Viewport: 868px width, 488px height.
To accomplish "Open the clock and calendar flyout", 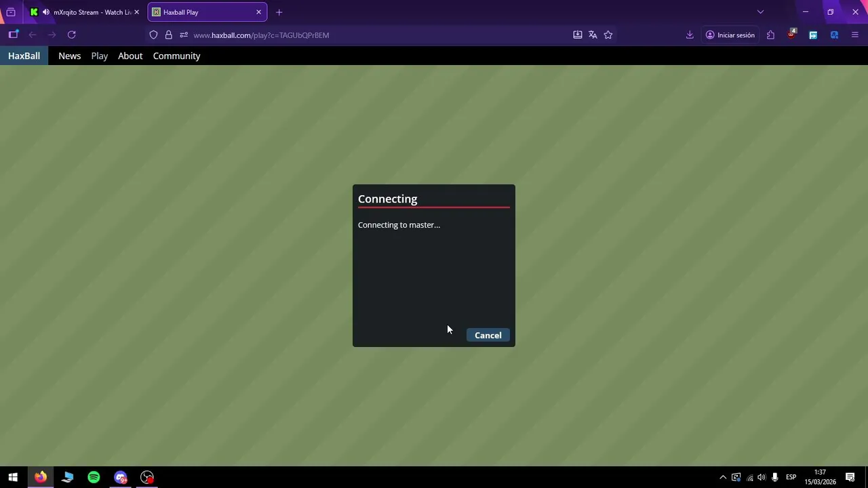I will [820, 477].
